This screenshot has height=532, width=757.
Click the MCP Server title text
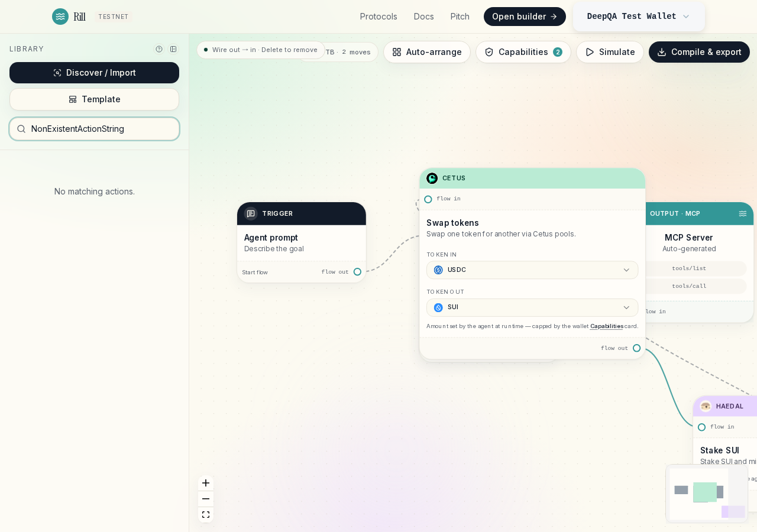[x=689, y=238]
